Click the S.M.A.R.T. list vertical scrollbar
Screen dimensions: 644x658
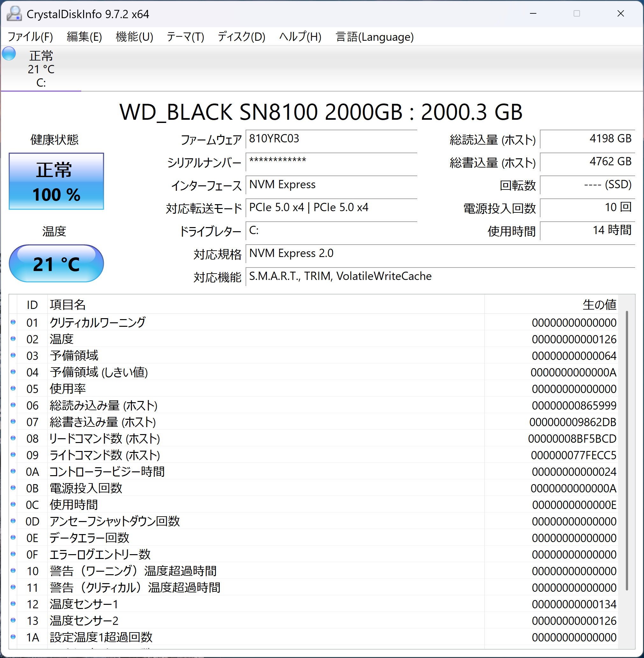[627, 450]
